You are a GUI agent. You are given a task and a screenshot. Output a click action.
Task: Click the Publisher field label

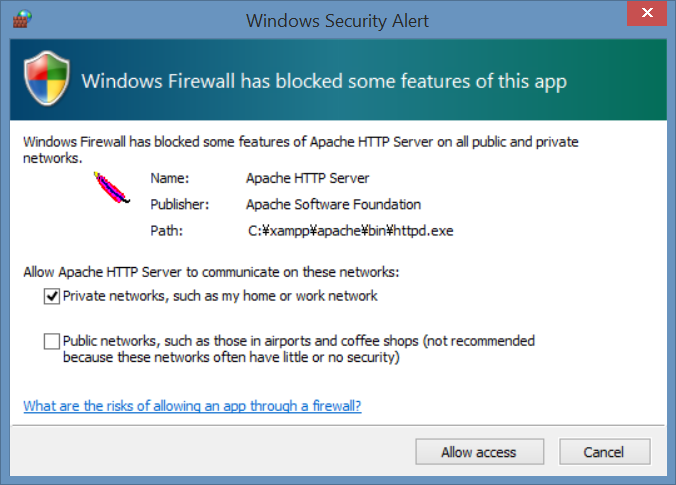(179, 204)
